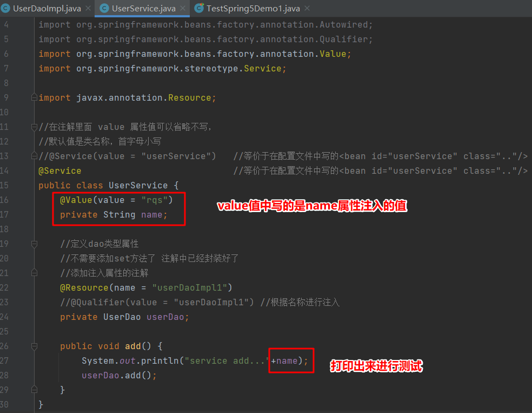Close the TestSpring5Demo1.java tab
532x413 pixels.
307,8
